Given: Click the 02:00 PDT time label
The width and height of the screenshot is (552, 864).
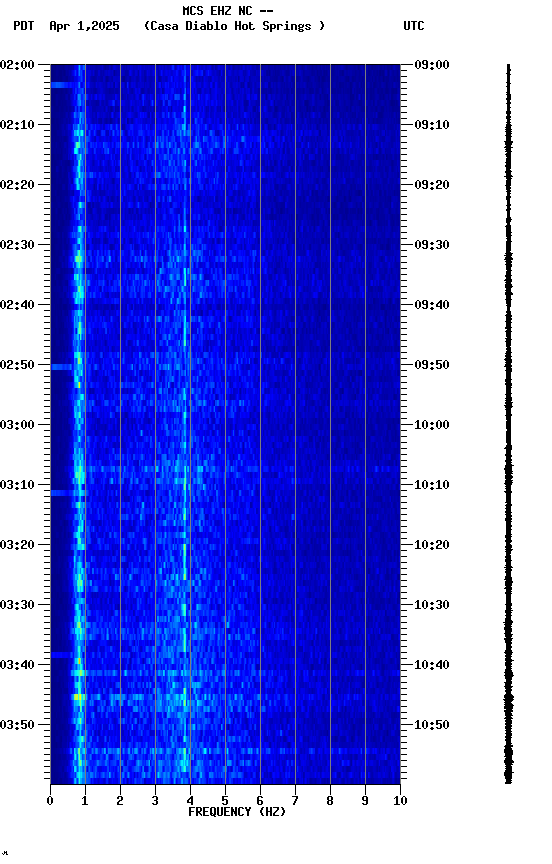Looking at the screenshot, I should click(17, 64).
